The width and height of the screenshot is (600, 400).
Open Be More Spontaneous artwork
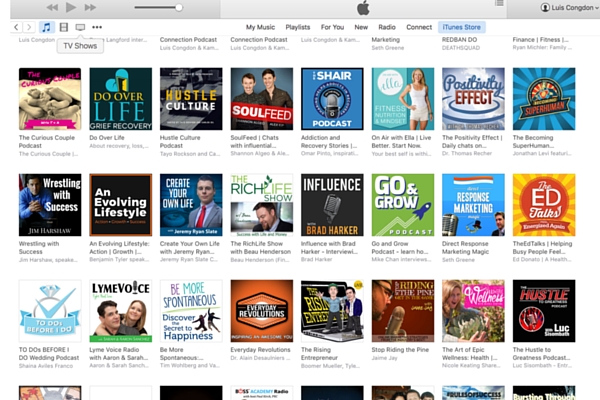pyautogui.click(x=191, y=311)
